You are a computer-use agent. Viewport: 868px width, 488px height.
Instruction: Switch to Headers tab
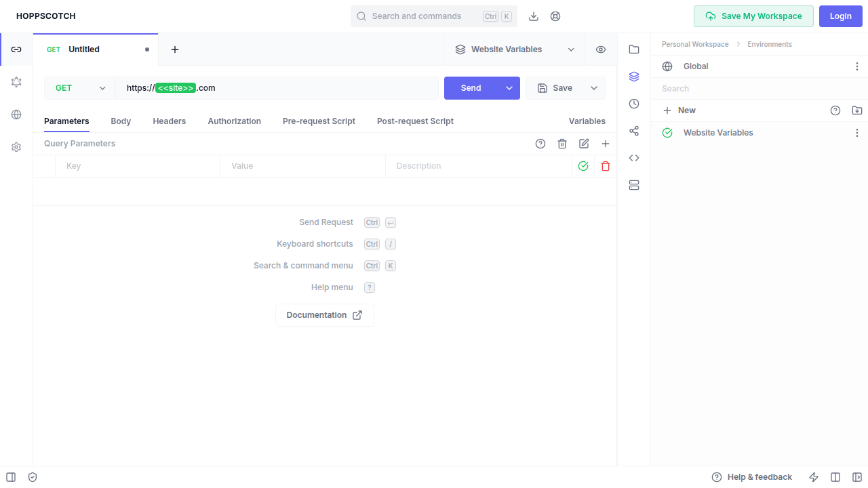[170, 121]
